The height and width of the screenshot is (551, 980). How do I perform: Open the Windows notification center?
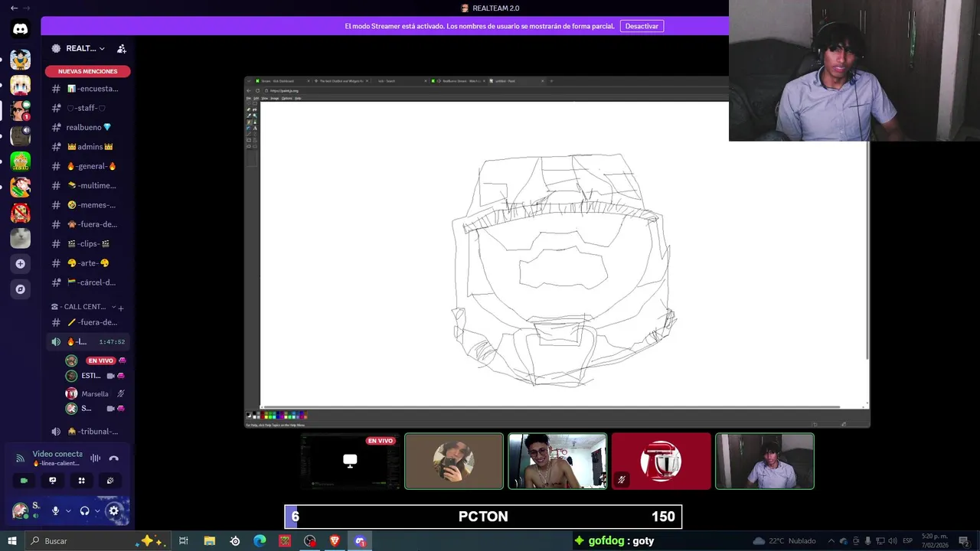click(964, 541)
